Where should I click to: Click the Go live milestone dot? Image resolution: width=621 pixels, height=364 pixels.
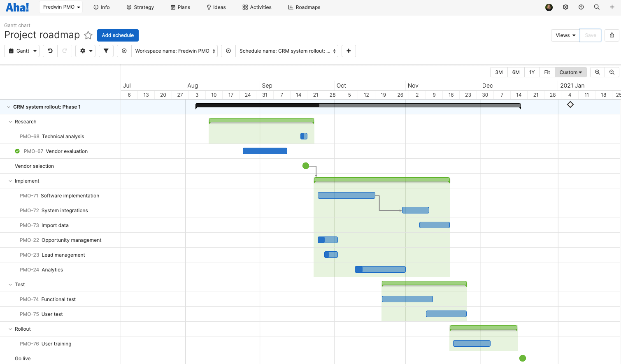click(x=523, y=358)
